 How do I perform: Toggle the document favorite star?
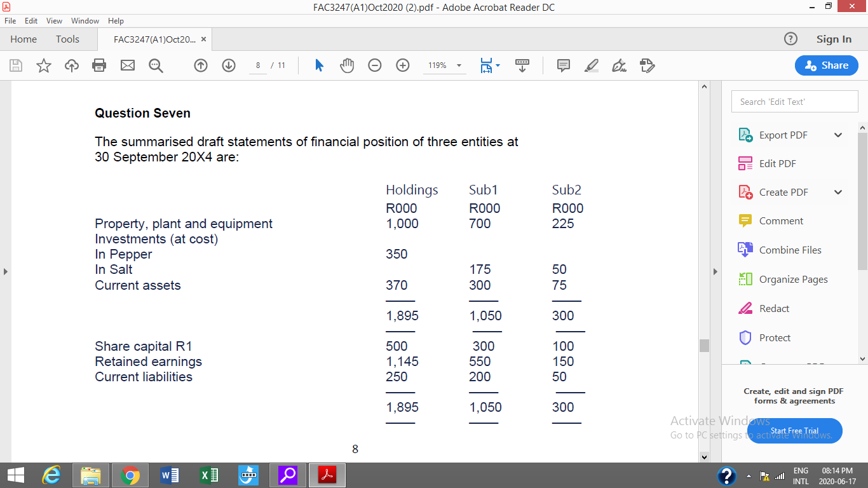tap(44, 65)
